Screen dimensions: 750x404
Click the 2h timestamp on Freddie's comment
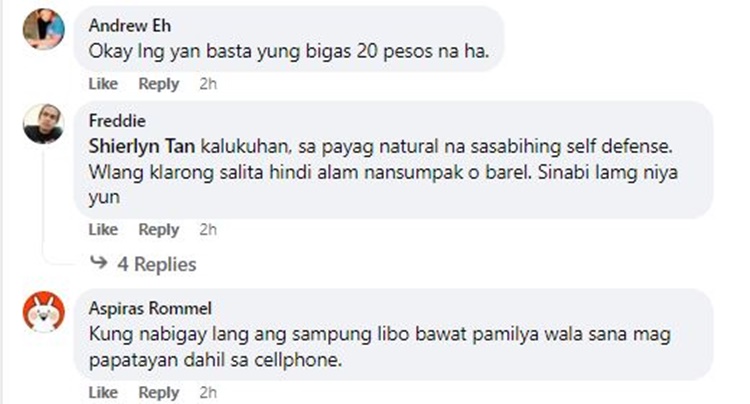208,229
